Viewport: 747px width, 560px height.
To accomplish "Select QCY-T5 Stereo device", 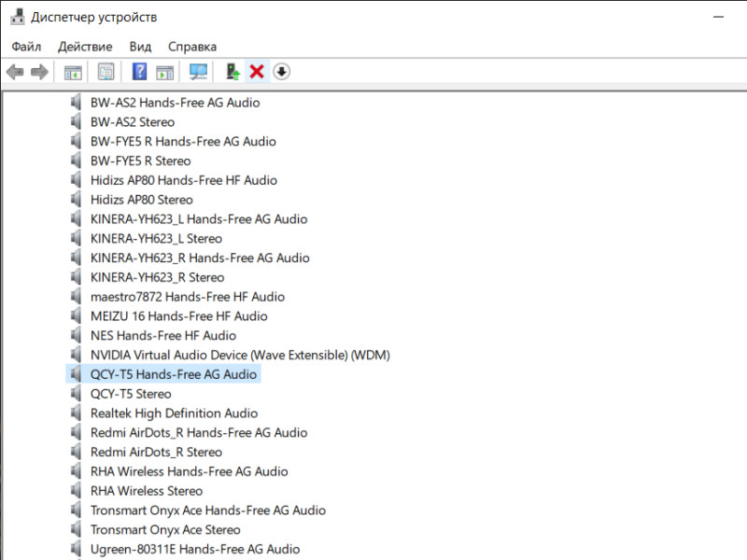I will (x=131, y=394).
